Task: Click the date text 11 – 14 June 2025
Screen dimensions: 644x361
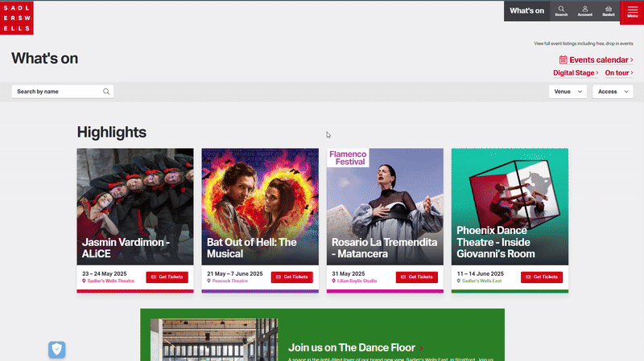Action: coord(480,273)
